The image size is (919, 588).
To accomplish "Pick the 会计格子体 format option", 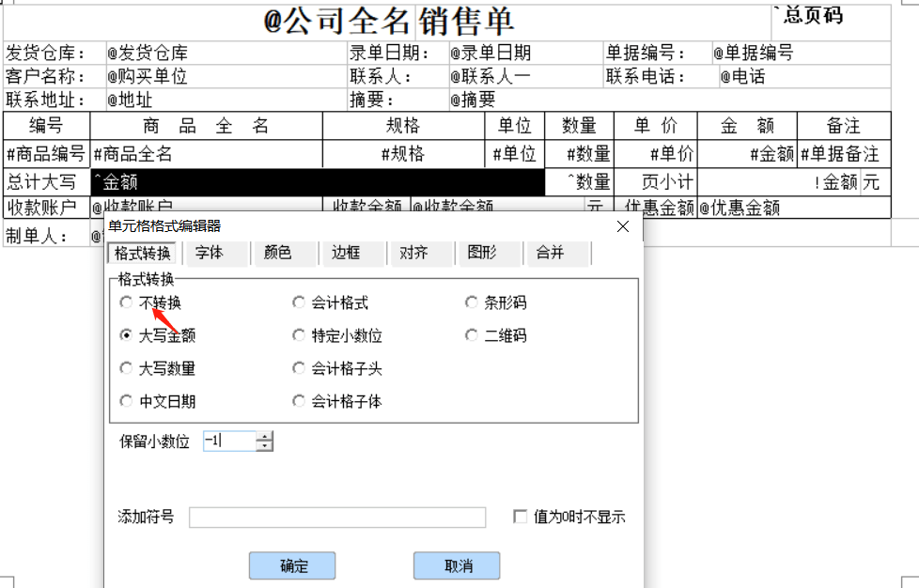I will point(337,401).
